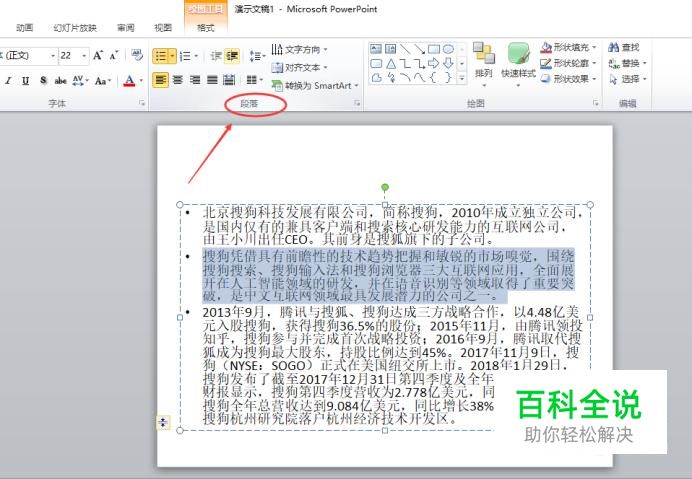
Task: Toggle underline formatting
Action: click(26, 81)
